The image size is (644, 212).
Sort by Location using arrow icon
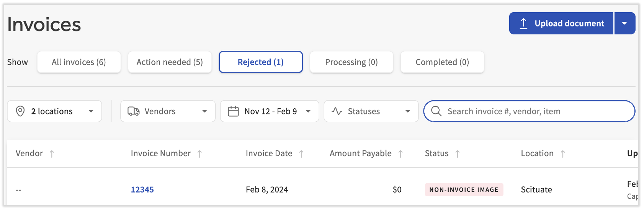click(563, 154)
